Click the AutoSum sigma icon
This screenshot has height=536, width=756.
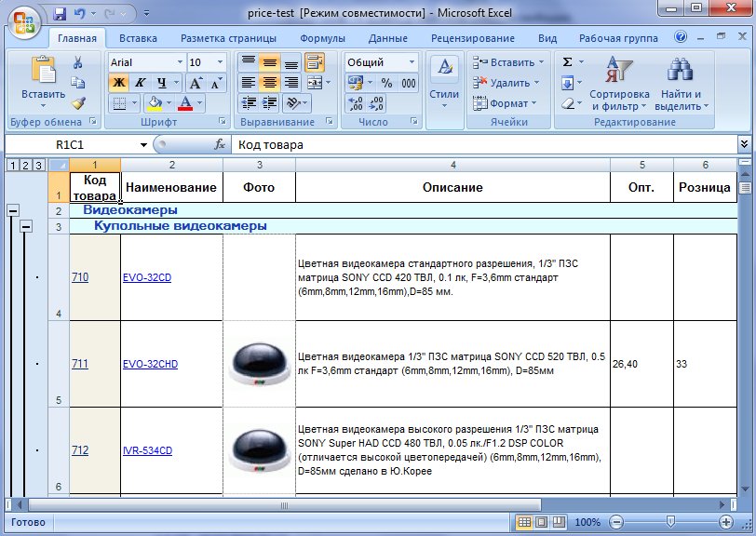click(x=568, y=62)
